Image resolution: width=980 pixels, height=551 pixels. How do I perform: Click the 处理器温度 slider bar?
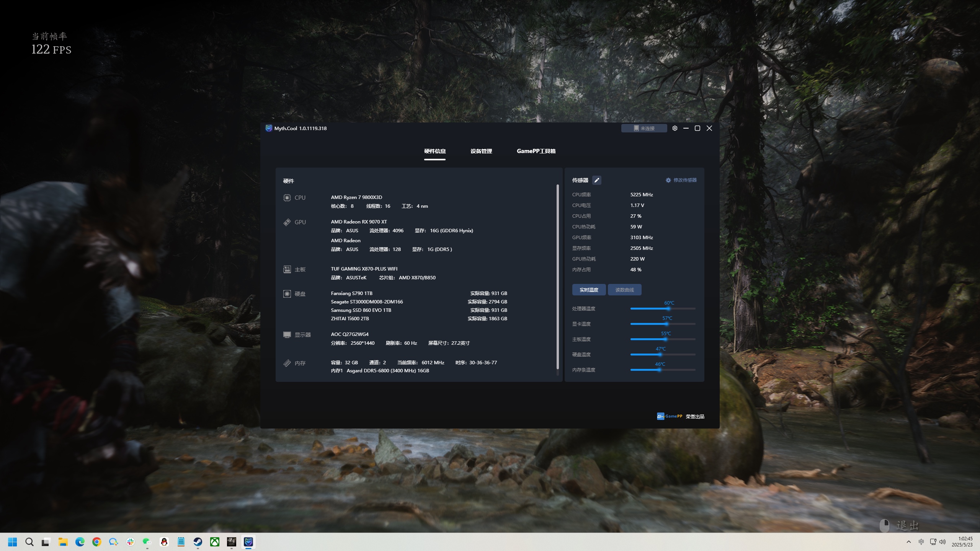pyautogui.click(x=662, y=308)
